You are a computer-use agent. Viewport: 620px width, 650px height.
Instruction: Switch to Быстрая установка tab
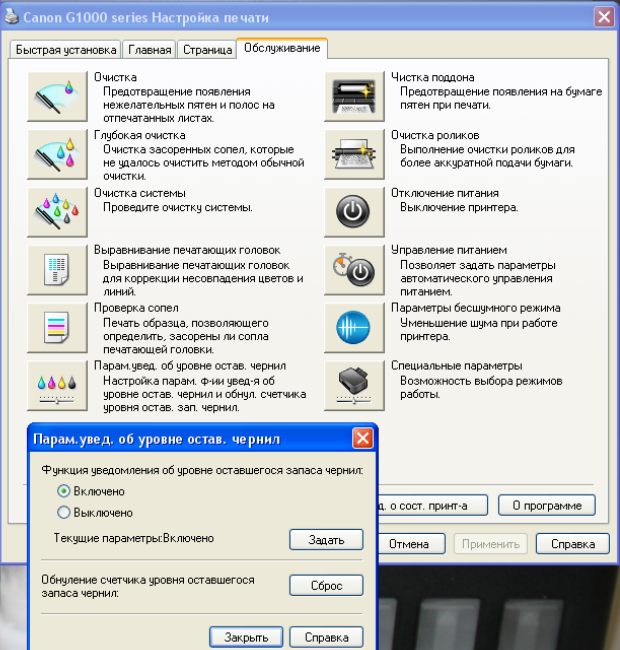[65, 50]
